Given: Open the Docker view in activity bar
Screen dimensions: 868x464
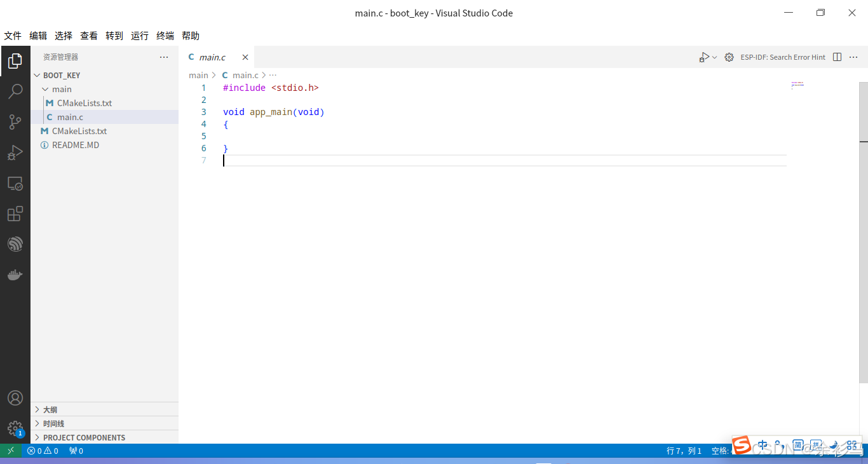Looking at the screenshot, I should pyautogui.click(x=15, y=275).
